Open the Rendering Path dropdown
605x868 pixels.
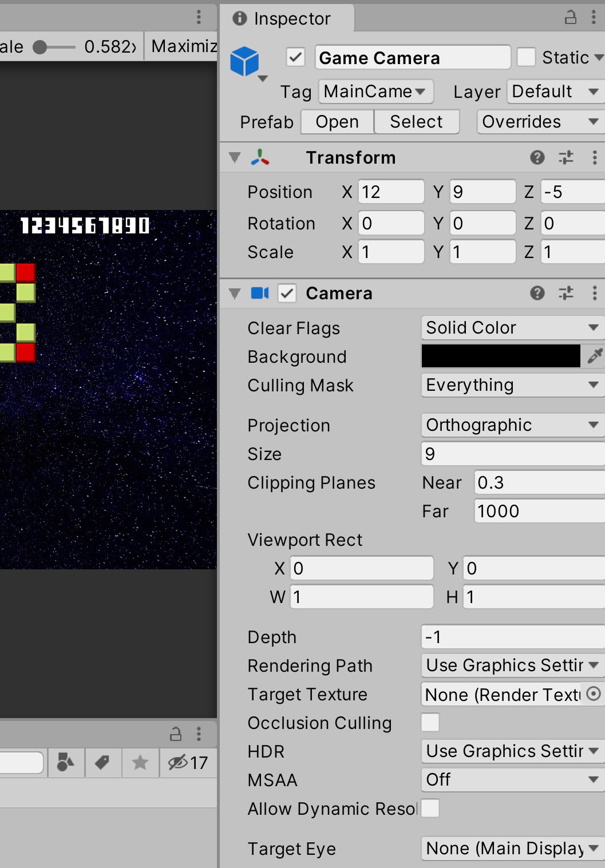(513, 665)
